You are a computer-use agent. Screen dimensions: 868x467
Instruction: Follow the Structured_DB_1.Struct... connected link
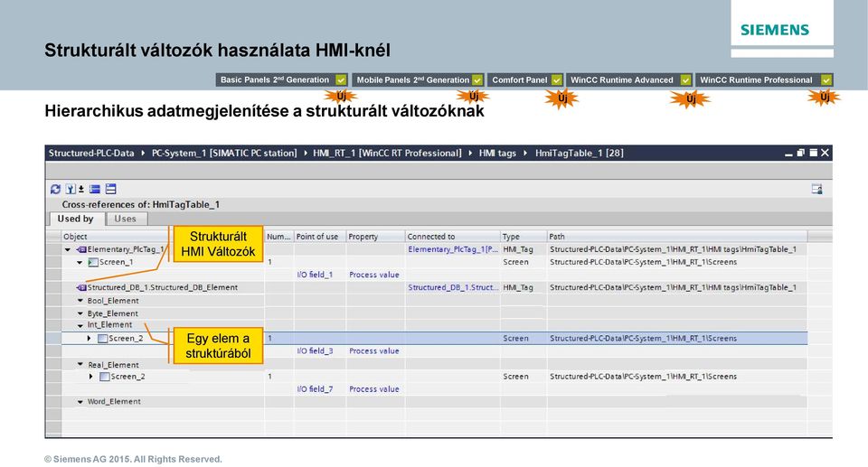(x=453, y=288)
